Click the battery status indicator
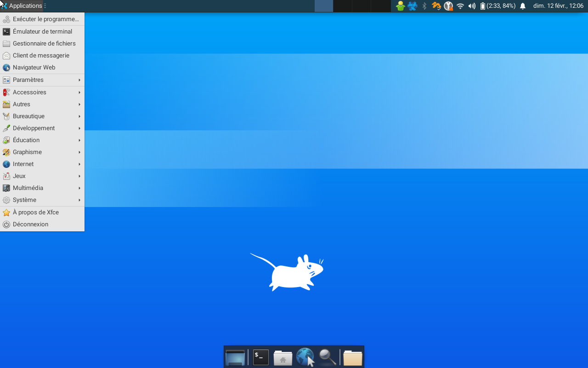The width and height of the screenshot is (588, 368). 498,6
